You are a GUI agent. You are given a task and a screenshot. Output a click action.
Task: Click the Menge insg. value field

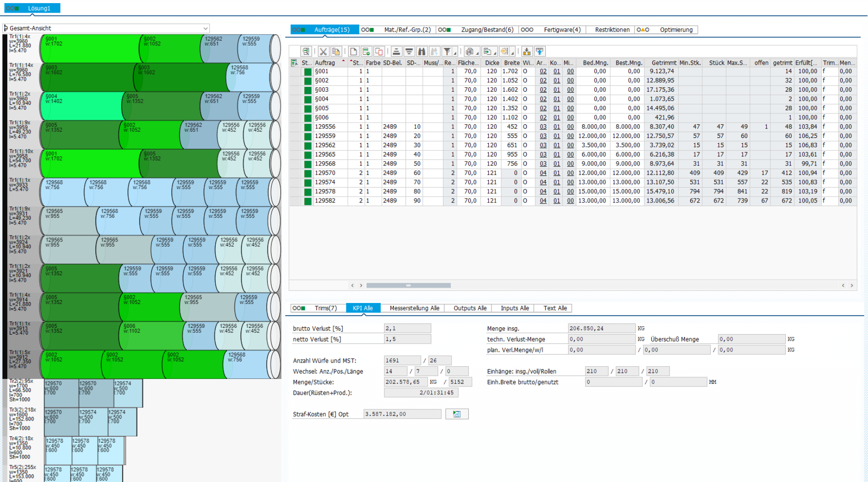(602, 329)
